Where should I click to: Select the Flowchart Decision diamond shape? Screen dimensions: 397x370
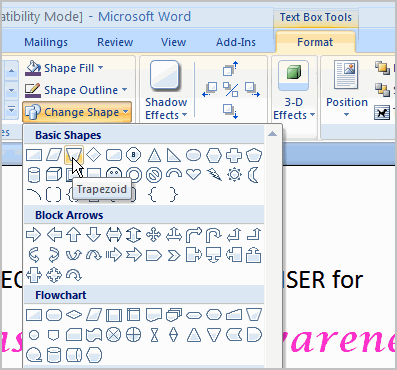(74, 314)
